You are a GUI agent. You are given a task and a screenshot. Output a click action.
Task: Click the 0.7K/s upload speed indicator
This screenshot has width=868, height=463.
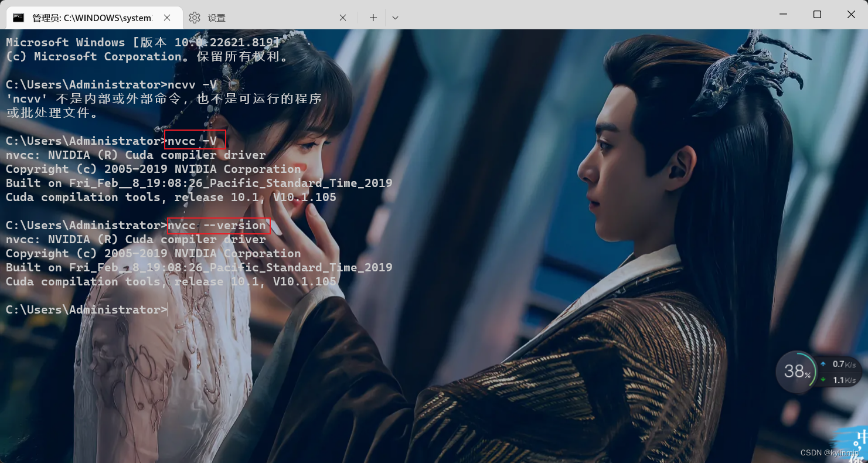tap(839, 364)
